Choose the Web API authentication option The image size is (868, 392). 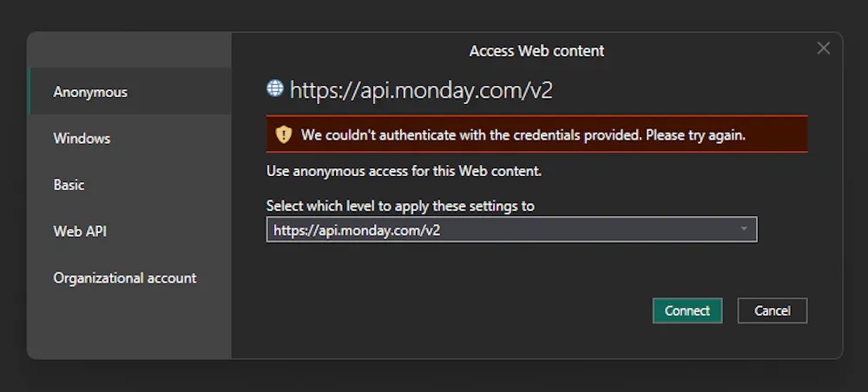(x=80, y=232)
